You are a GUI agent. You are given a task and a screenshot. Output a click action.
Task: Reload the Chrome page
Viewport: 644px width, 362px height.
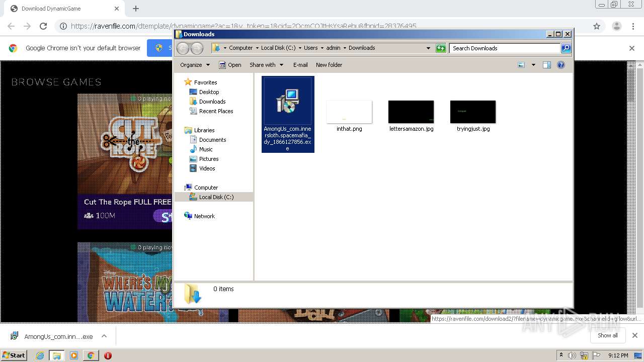pos(43,26)
